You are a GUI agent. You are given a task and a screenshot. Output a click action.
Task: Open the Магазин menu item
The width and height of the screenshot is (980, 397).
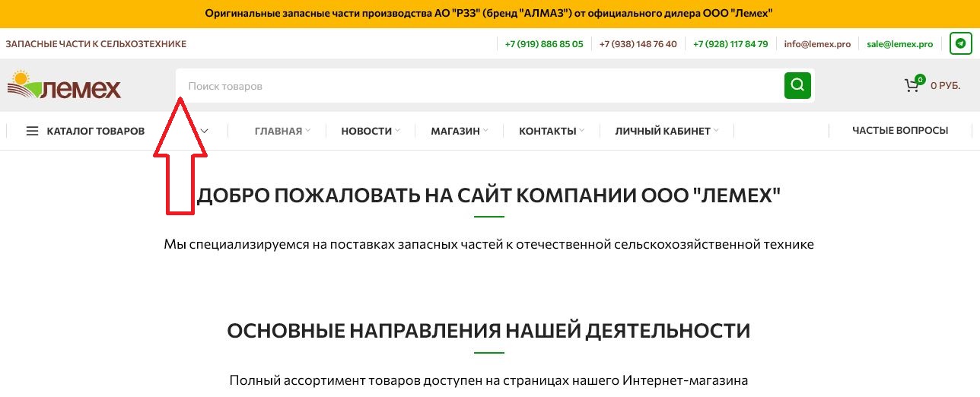tap(455, 131)
